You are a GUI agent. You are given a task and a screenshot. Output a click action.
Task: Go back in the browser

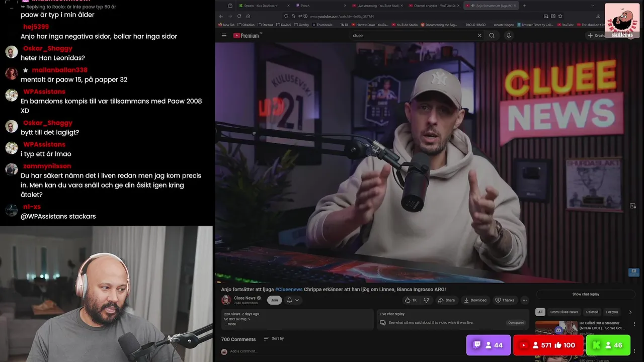coord(221,16)
